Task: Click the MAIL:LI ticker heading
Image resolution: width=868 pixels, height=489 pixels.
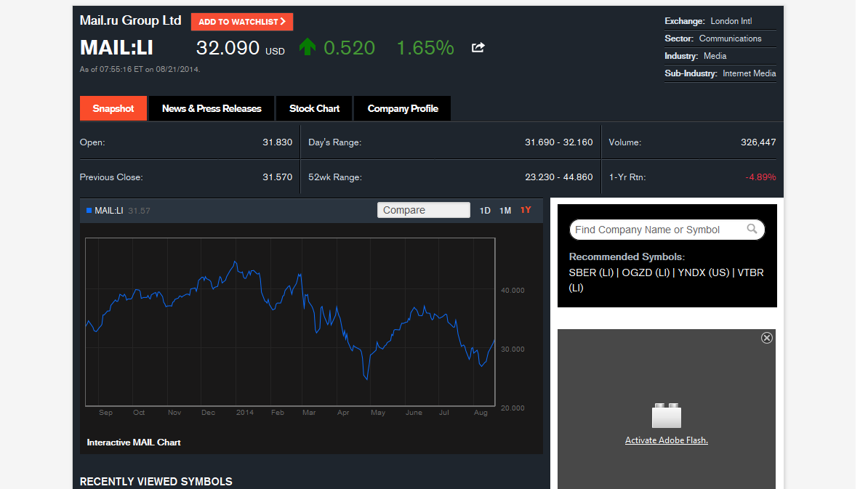Action: (116, 47)
